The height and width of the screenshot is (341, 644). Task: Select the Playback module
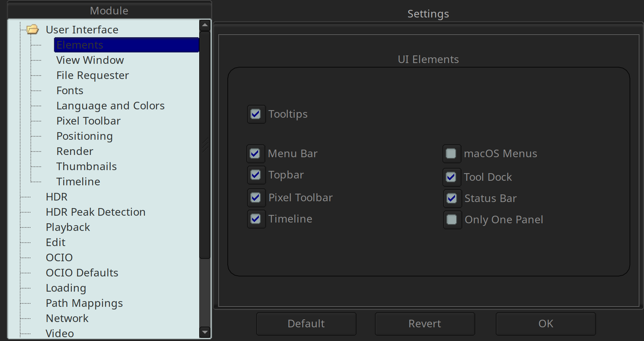tap(68, 227)
